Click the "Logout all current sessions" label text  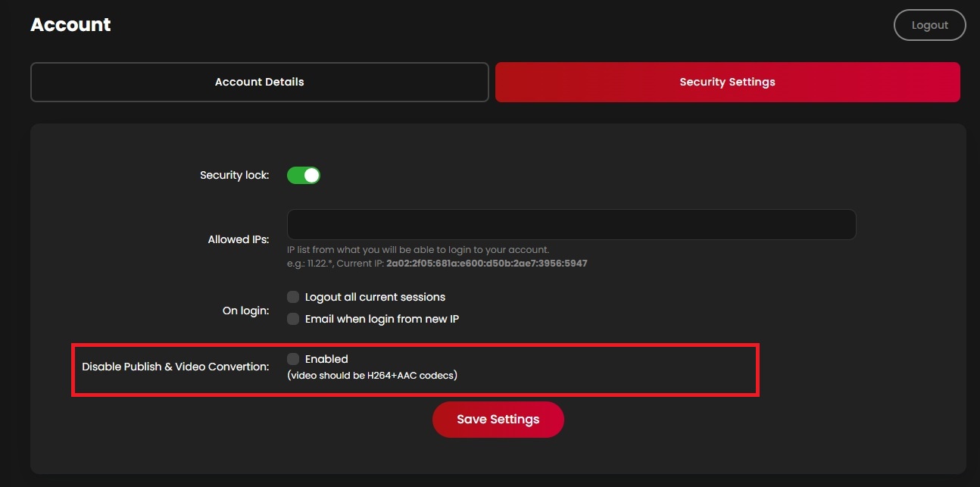point(375,297)
